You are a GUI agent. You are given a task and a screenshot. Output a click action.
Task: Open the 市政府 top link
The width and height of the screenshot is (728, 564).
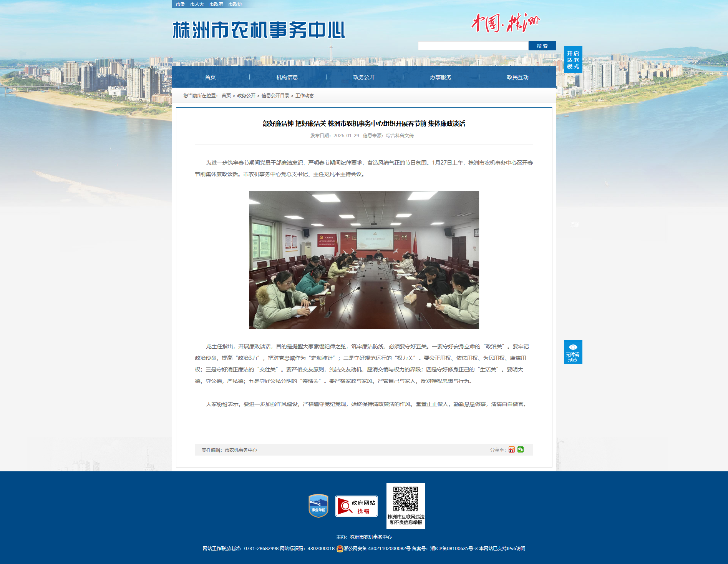(216, 4)
